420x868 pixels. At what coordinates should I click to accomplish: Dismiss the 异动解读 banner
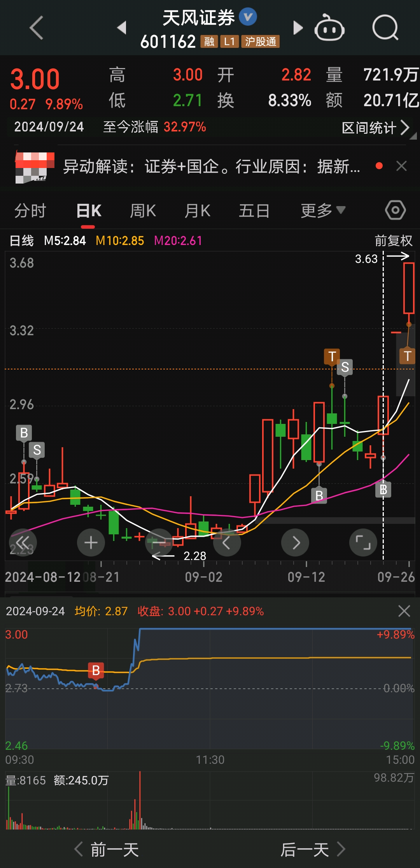coord(401,166)
